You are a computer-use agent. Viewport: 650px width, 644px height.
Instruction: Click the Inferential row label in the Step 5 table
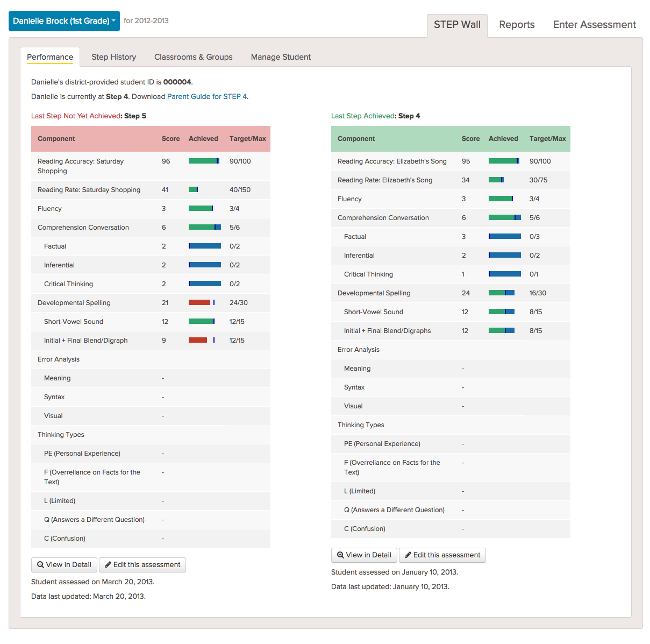[x=59, y=265]
